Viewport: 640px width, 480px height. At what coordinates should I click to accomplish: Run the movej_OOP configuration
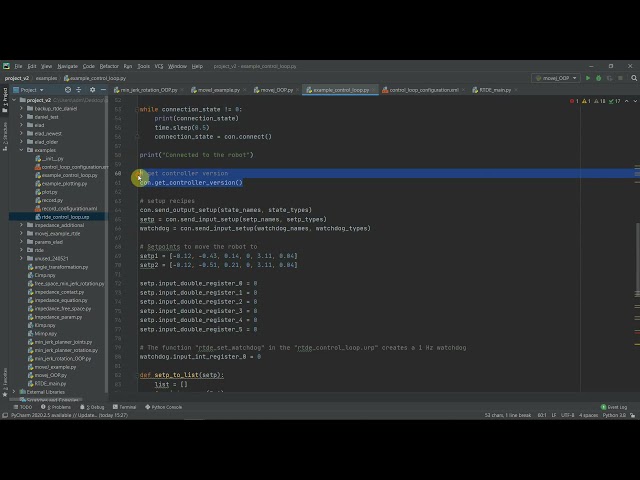coord(588,78)
